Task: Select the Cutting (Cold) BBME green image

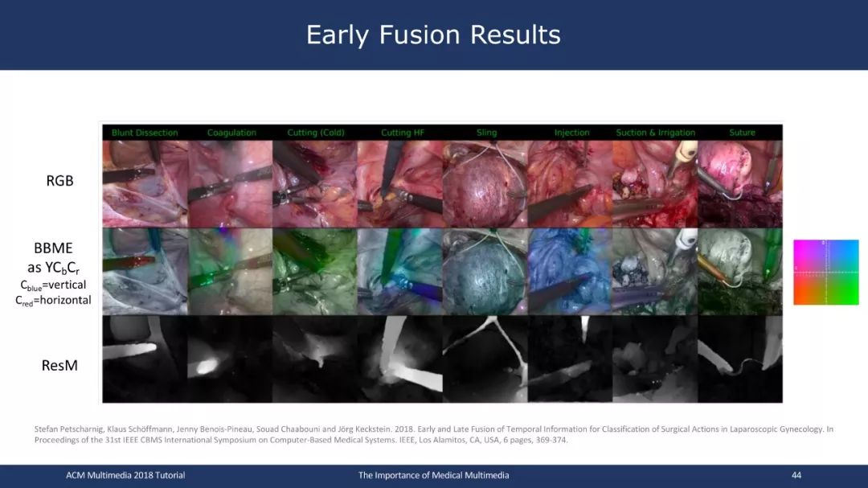Action: tap(315, 272)
